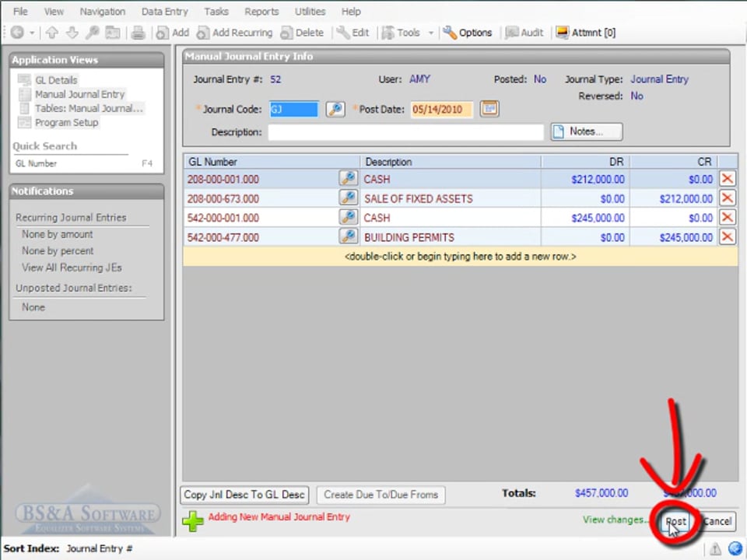This screenshot has width=747, height=560.
Task: Open the Utilities menu
Action: 310,12
